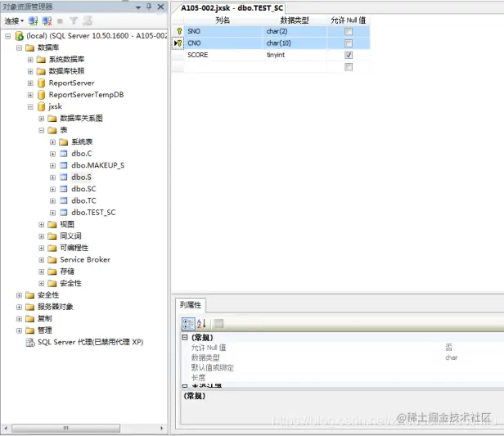Select the char(2) data type cell
Viewport: 504px width, 436px height.
tap(295, 31)
